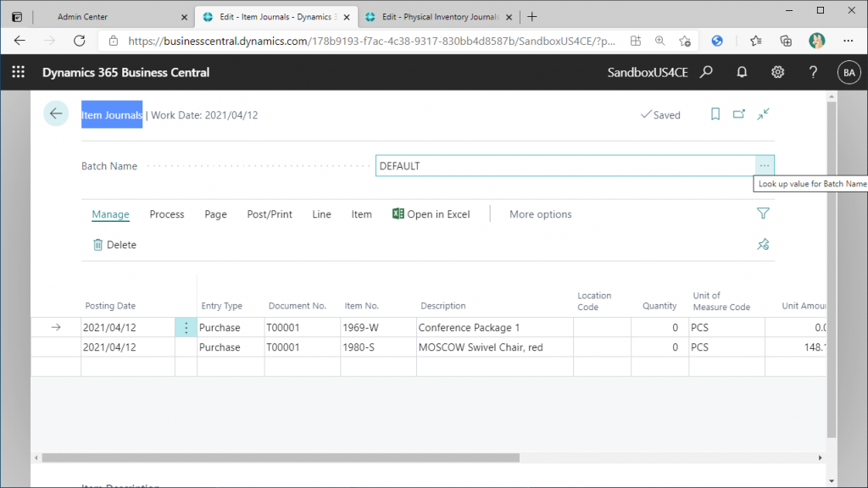Click the Posting Date column header

tap(110, 305)
